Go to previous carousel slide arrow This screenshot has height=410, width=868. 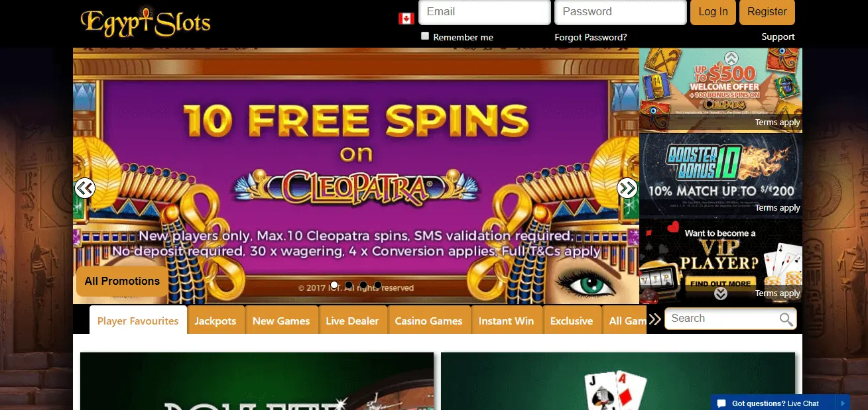point(85,188)
